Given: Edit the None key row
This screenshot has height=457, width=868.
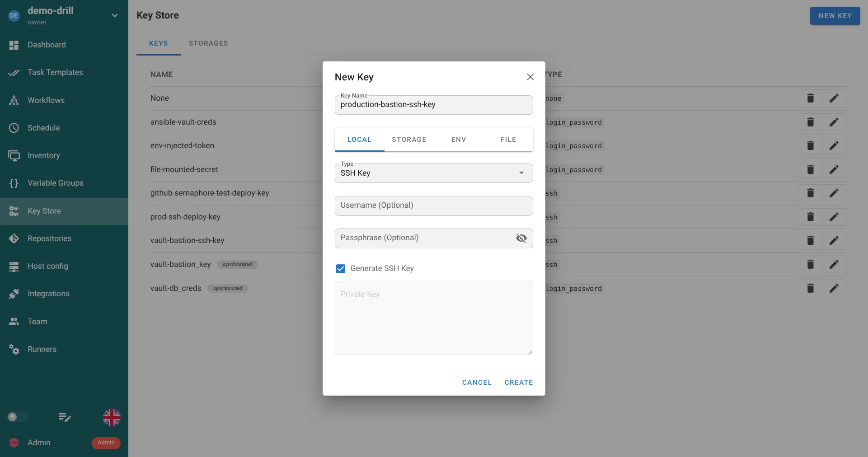Looking at the screenshot, I should [834, 98].
